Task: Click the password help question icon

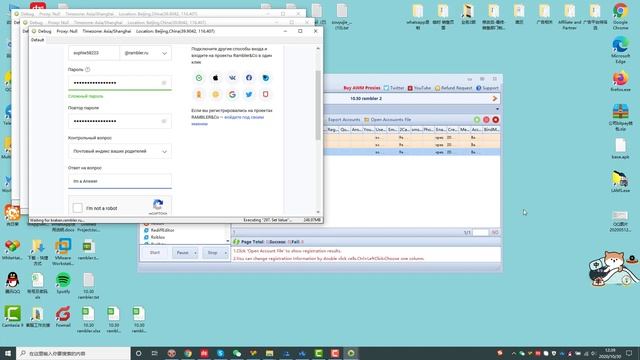Action: pos(87,69)
